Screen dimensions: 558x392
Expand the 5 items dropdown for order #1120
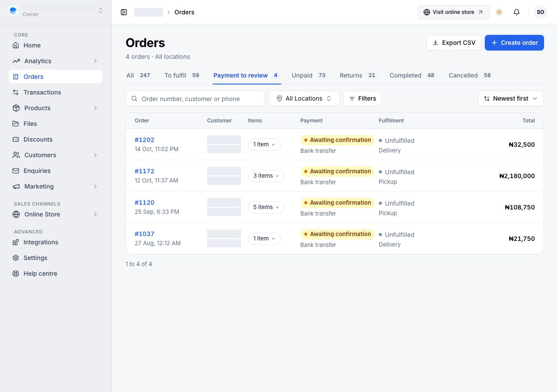click(266, 207)
